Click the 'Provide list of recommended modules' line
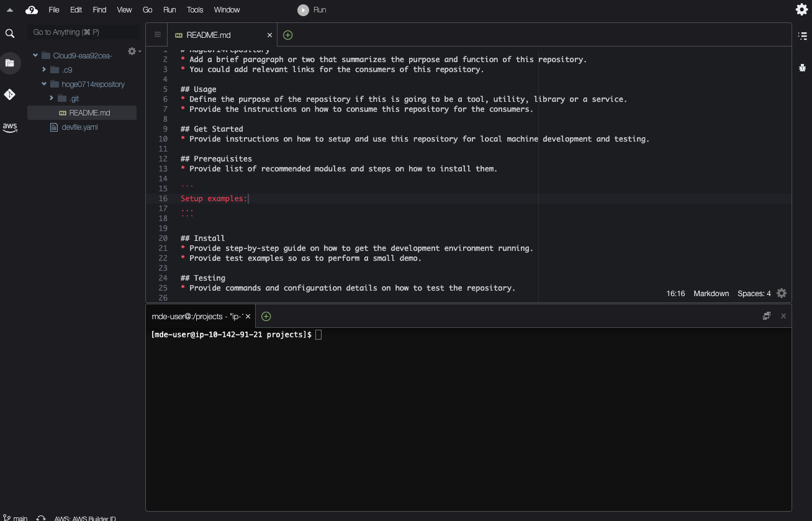Viewport: 812px width, 521px height. pyautogui.click(x=339, y=169)
